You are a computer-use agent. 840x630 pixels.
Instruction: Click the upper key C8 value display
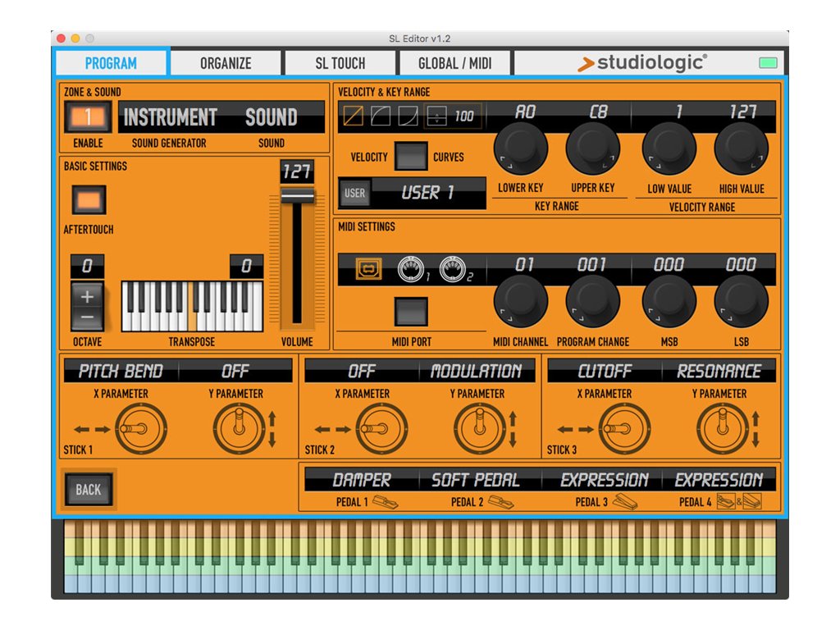(598, 112)
